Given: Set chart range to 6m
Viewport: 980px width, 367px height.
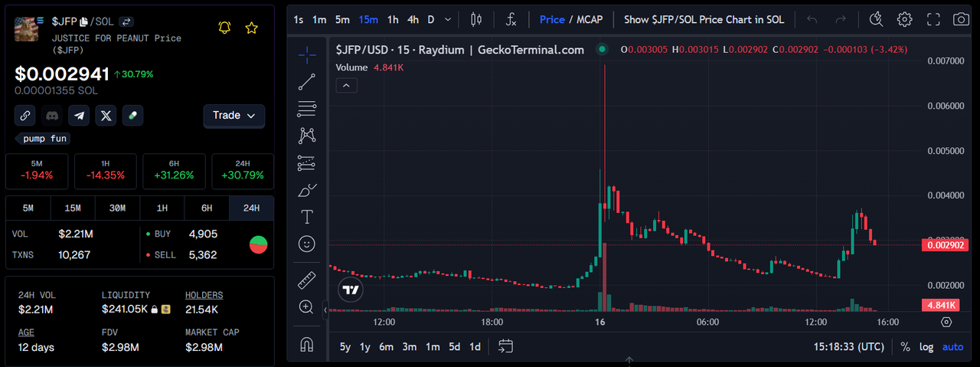Looking at the screenshot, I should point(387,347).
